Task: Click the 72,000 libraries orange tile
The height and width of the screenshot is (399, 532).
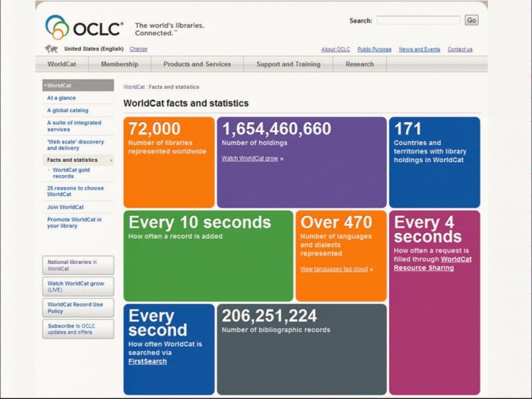Action: [x=169, y=162]
